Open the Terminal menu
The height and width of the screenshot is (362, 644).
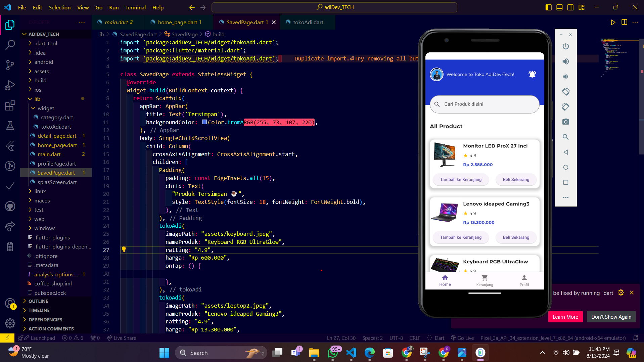[135, 7]
